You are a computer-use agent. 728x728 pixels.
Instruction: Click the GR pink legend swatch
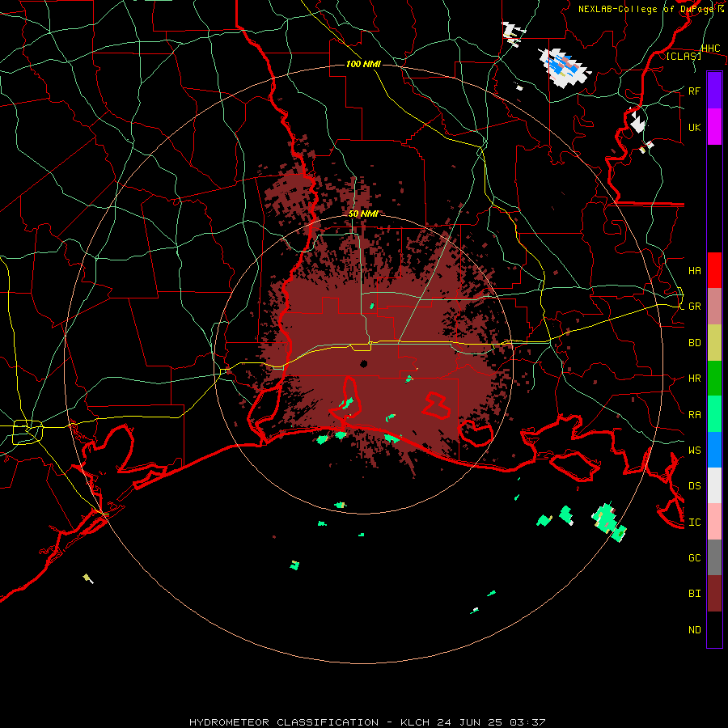[x=714, y=306]
